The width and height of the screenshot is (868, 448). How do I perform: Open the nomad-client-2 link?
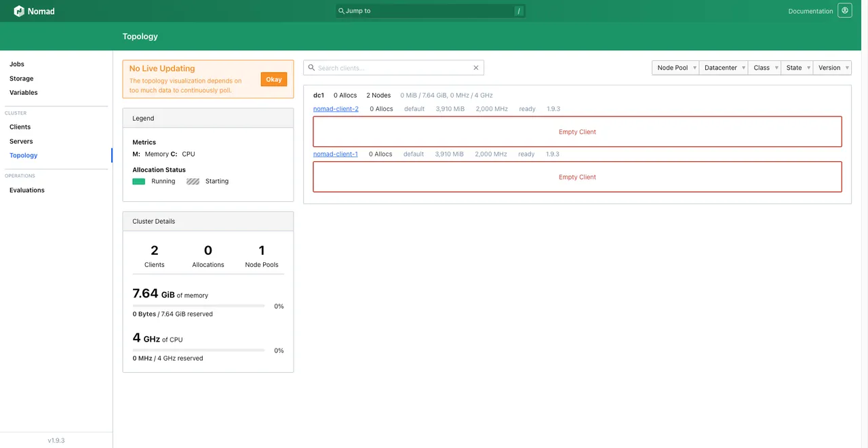coord(336,109)
